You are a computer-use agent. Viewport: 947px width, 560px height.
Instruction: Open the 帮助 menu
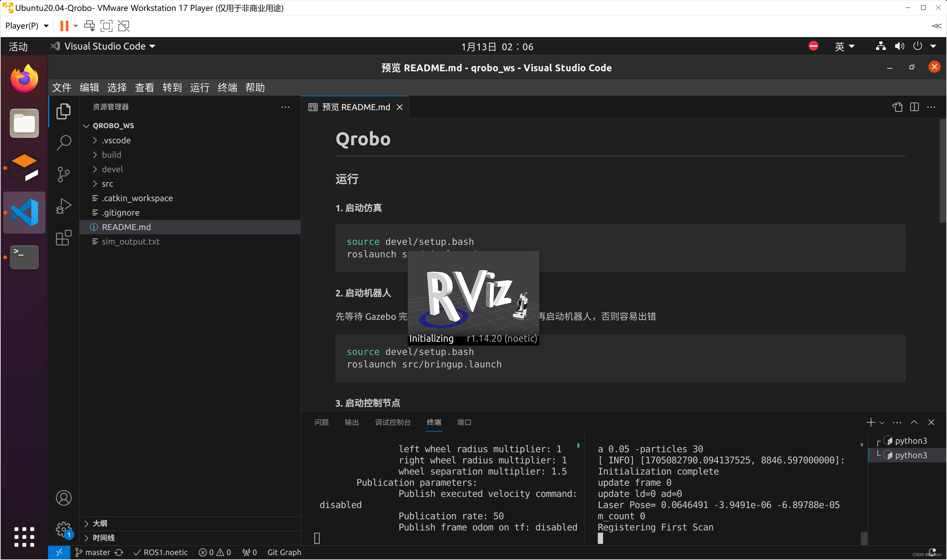(255, 87)
